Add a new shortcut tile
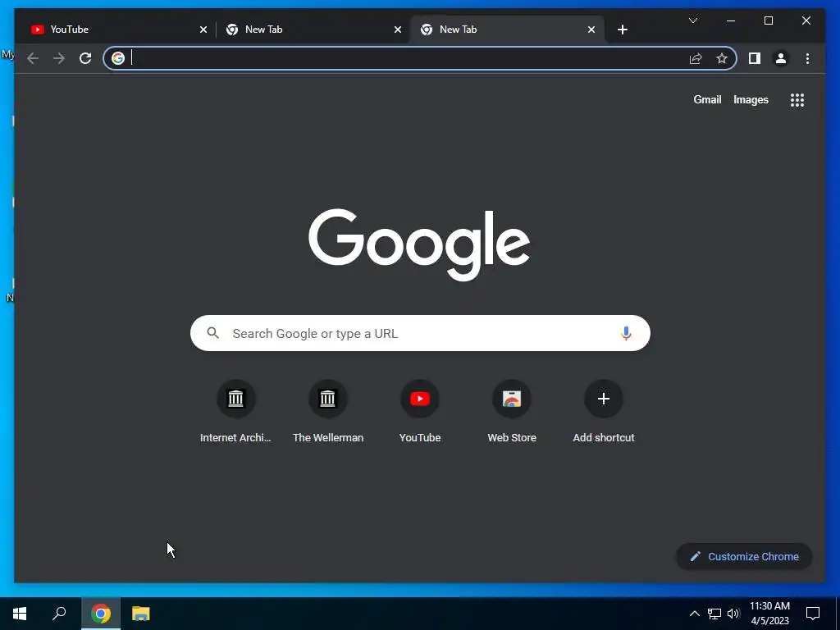Screen dimensions: 840x630 (604, 412)
